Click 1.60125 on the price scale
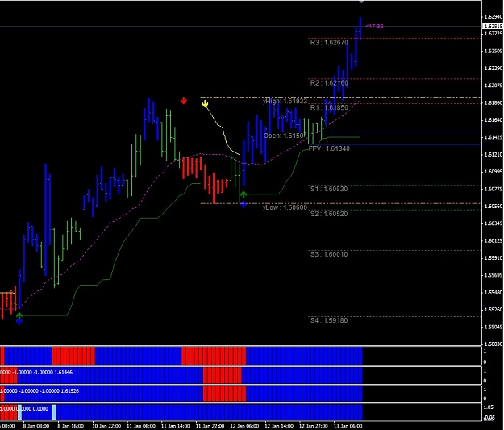The height and width of the screenshot is (430, 504). click(x=493, y=240)
